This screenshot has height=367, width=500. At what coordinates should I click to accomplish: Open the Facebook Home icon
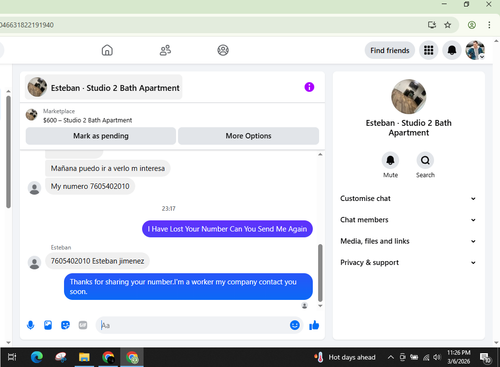point(107,50)
